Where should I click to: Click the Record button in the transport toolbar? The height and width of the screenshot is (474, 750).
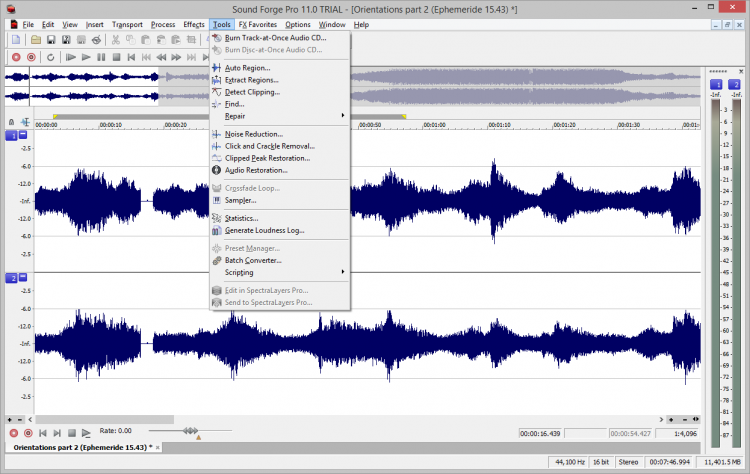click(14, 57)
